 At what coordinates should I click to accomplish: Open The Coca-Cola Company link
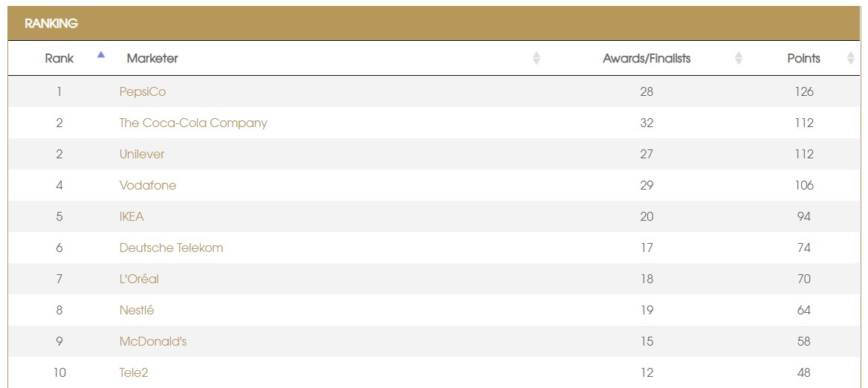pyautogui.click(x=192, y=123)
